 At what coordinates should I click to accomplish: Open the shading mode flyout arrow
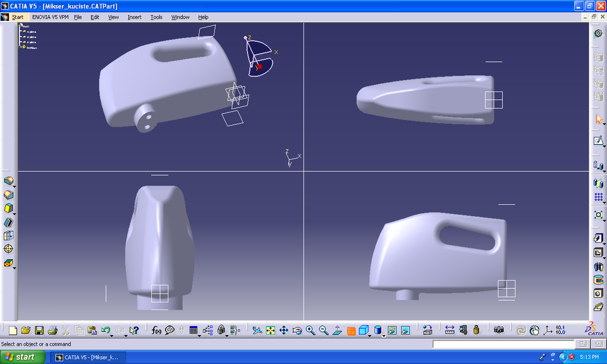pyautogui.click(x=384, y=336)
